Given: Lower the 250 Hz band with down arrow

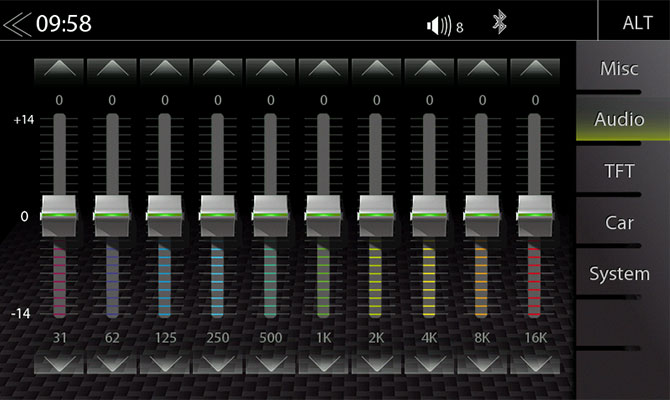Looking at the screenshot, I should point(217,362).
